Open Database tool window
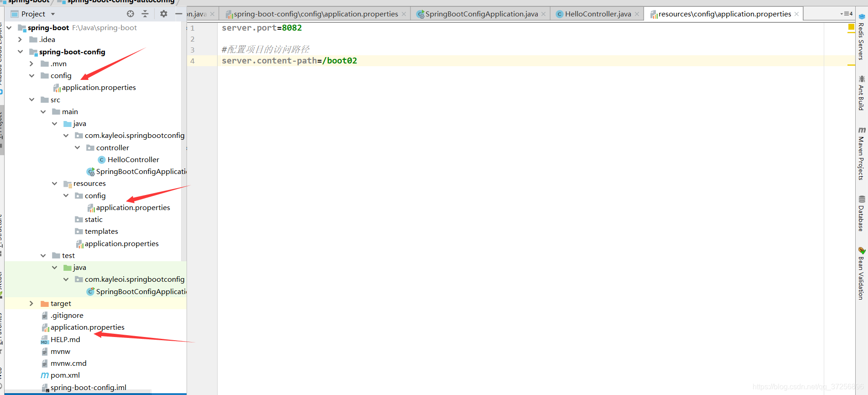868x395 pixels. coord(861,214)
